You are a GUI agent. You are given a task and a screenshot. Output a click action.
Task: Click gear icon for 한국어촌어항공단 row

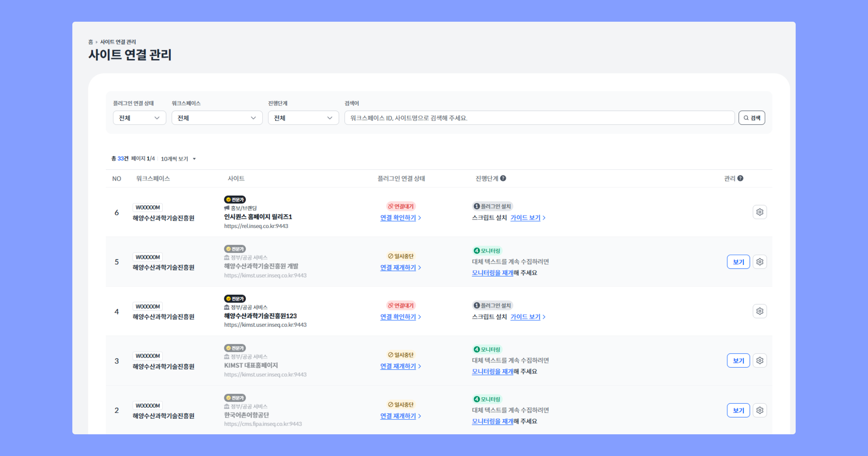[759, 410]
